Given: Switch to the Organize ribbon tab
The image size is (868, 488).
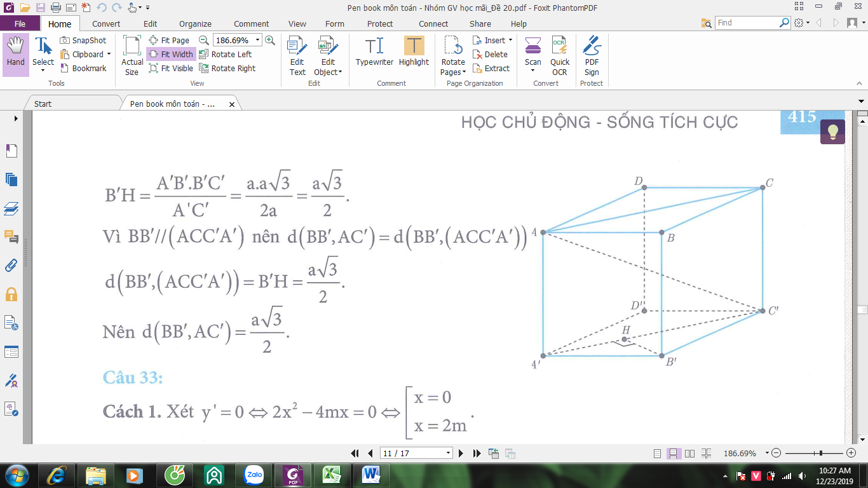Looking at the screenshot, I should [195, 24].
